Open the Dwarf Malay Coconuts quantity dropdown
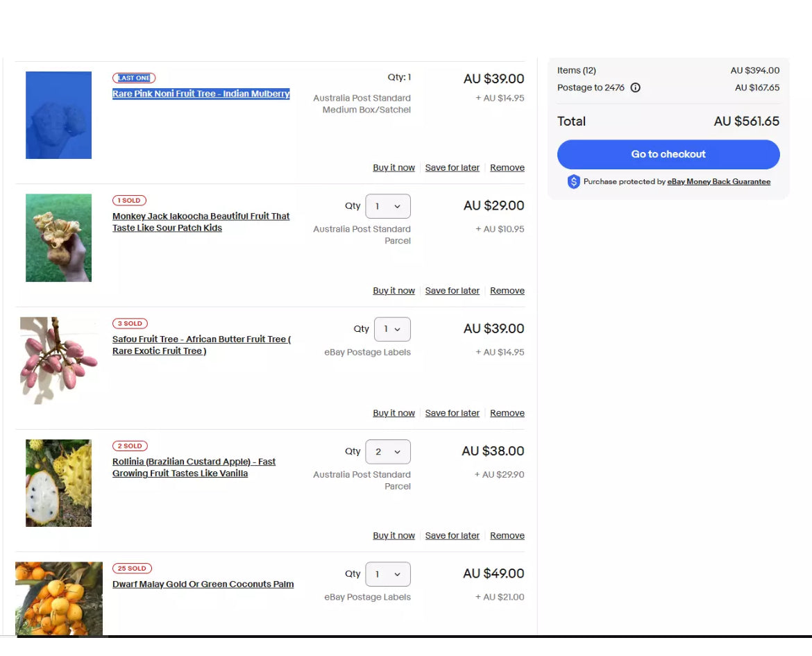 coord(388,574)
